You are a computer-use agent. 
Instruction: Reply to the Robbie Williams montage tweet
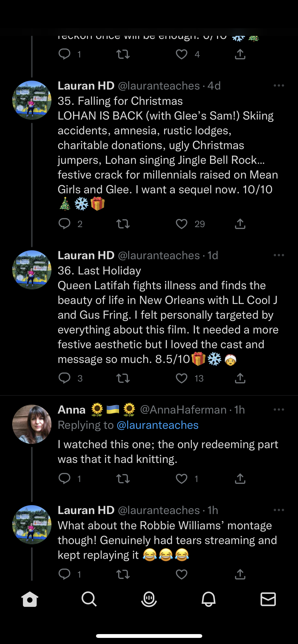(64, 574)
